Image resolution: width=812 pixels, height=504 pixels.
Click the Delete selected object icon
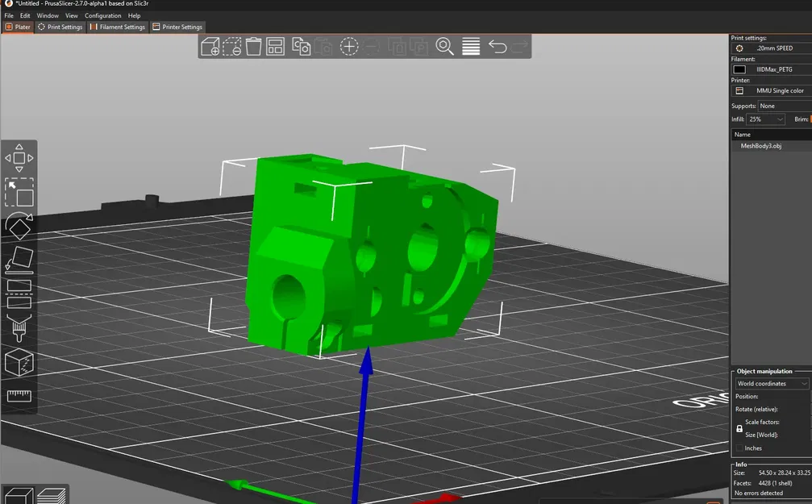(232, 47)
